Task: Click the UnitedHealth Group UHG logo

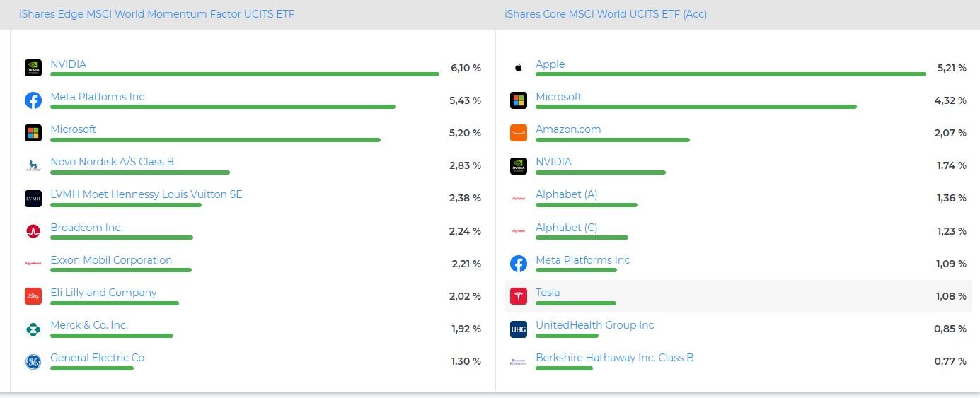Action: tap(519, 329)
